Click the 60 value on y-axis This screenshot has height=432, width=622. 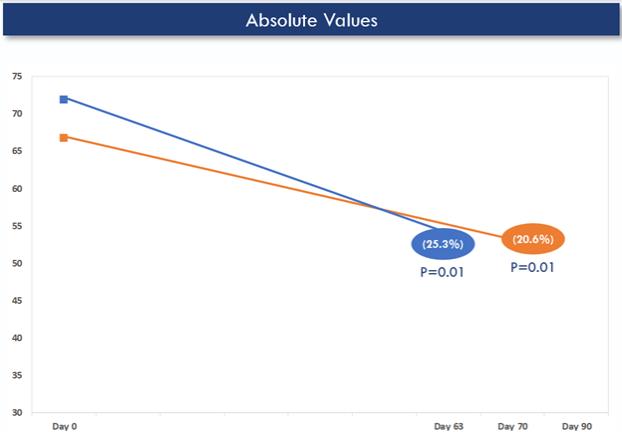click(17, 188)
